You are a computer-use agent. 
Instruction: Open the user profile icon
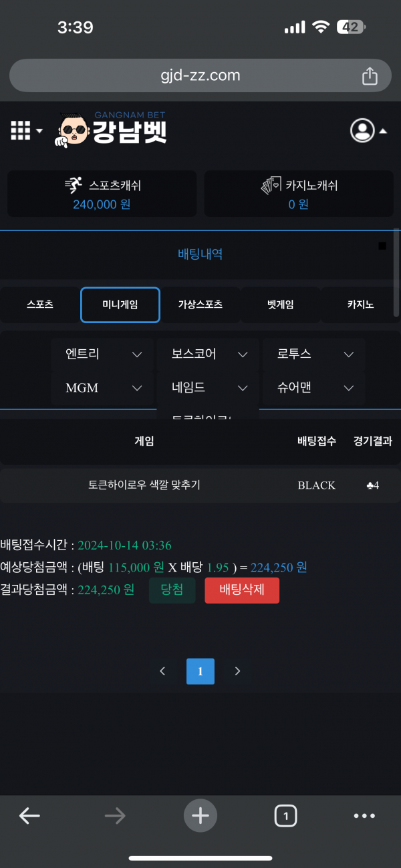tap(363, 130)
